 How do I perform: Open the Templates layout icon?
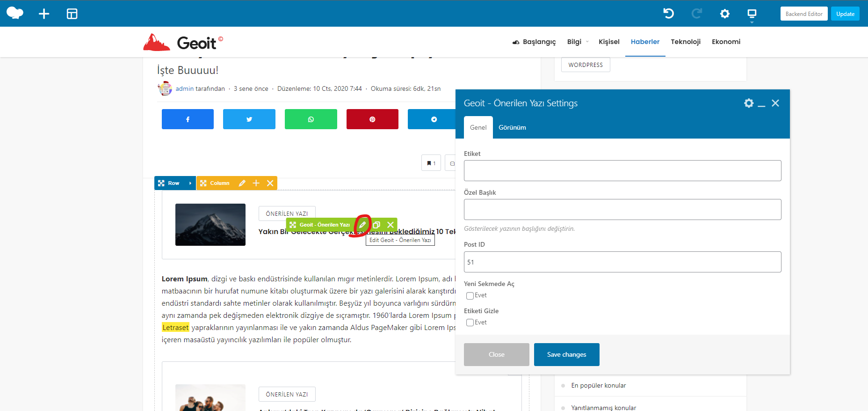[72, 14]
